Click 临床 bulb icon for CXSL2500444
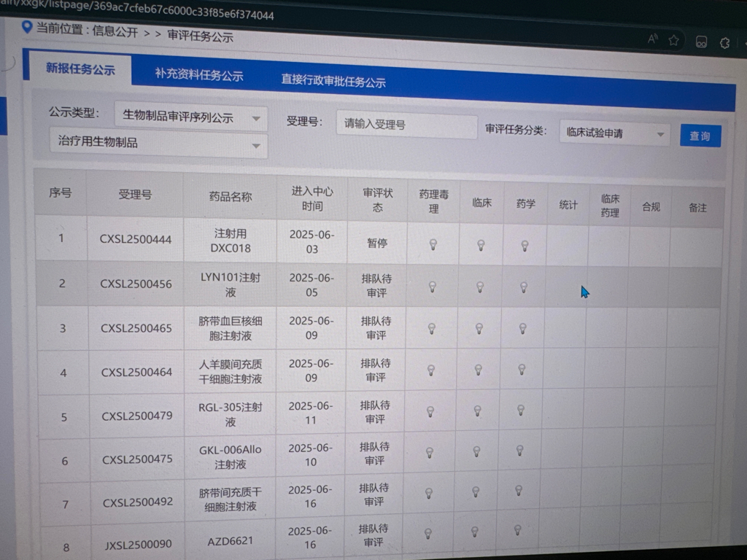This screenshot has width=747, height=560. pos(481,245)
